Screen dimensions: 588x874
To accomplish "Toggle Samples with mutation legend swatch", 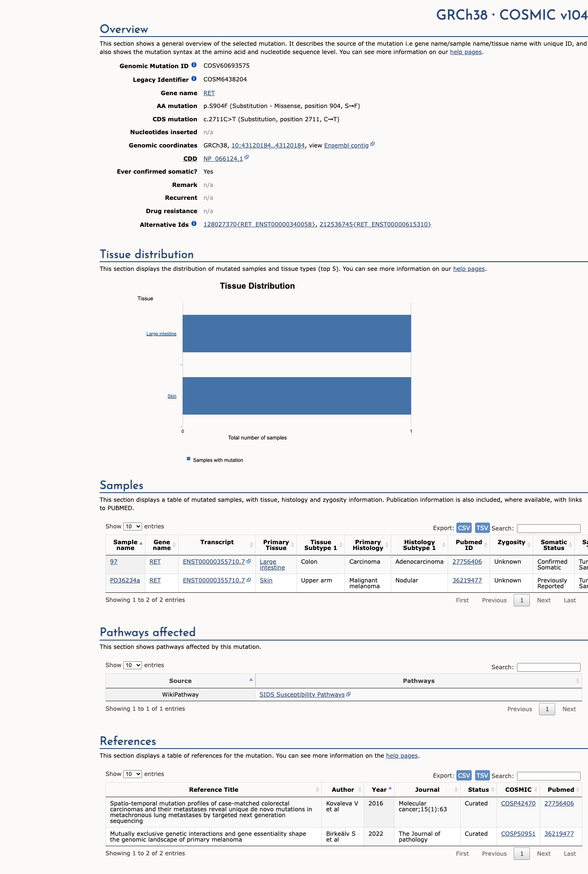I will 189,459.
